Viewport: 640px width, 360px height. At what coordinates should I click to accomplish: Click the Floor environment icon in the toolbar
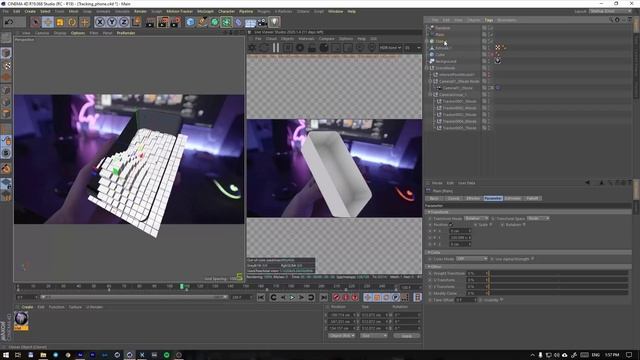(250, 22)
